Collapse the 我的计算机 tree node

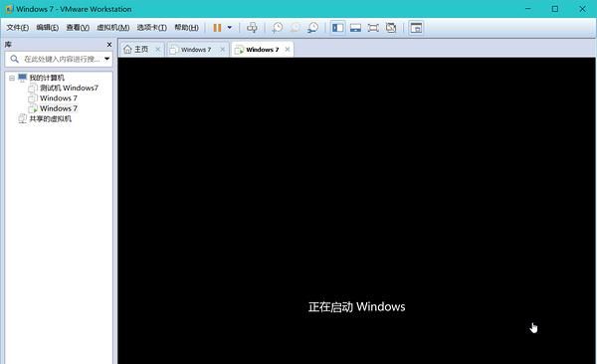(x=12, y=78)
